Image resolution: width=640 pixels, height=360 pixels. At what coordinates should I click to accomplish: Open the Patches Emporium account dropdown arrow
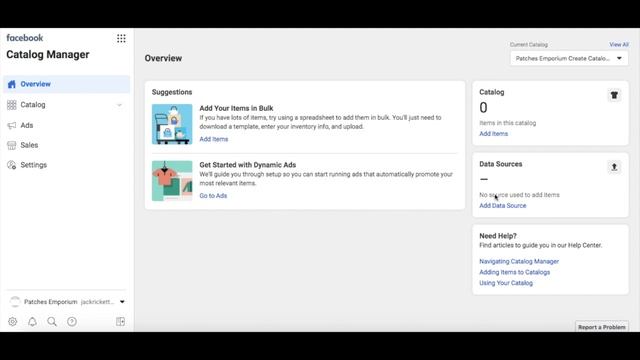pos(122,302)
